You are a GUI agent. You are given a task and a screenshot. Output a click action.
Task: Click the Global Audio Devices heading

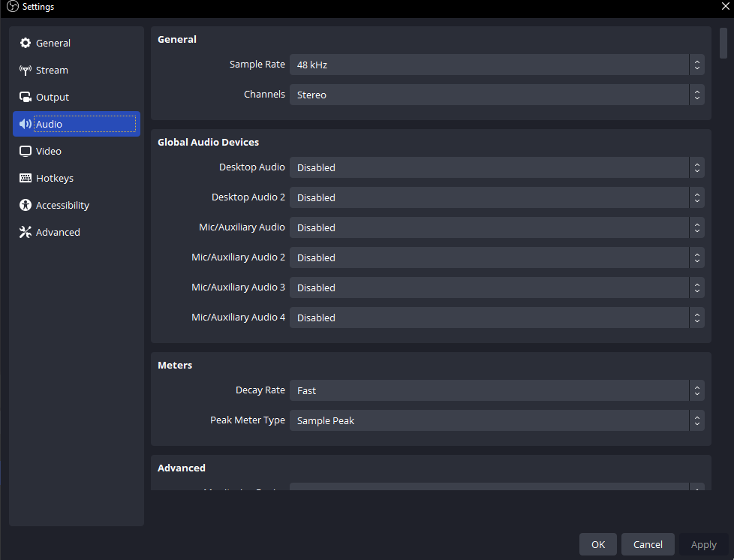click(x=209, y=143)
